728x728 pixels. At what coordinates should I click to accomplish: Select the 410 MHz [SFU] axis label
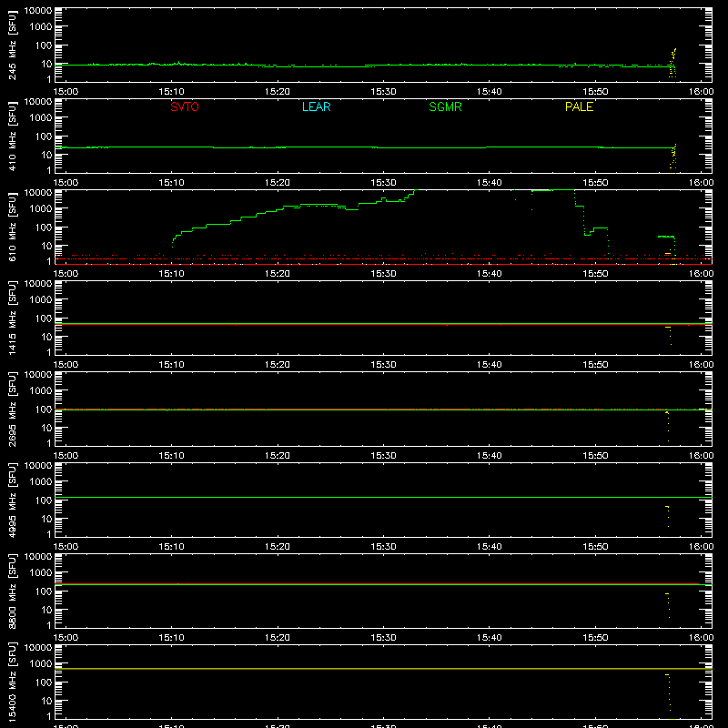point(13,136)
